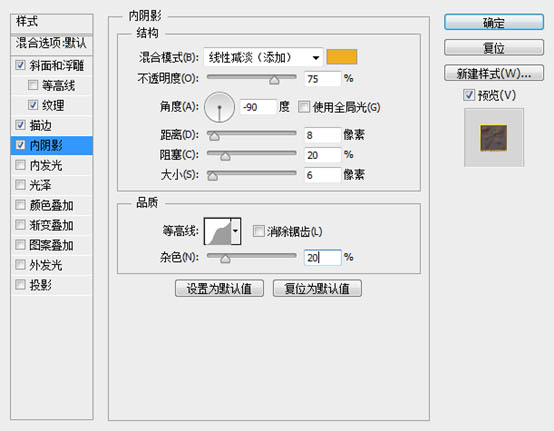This screenshot has width=554, height=431.
Task: Click the 距离 distance value field
Action: point(323,135)
